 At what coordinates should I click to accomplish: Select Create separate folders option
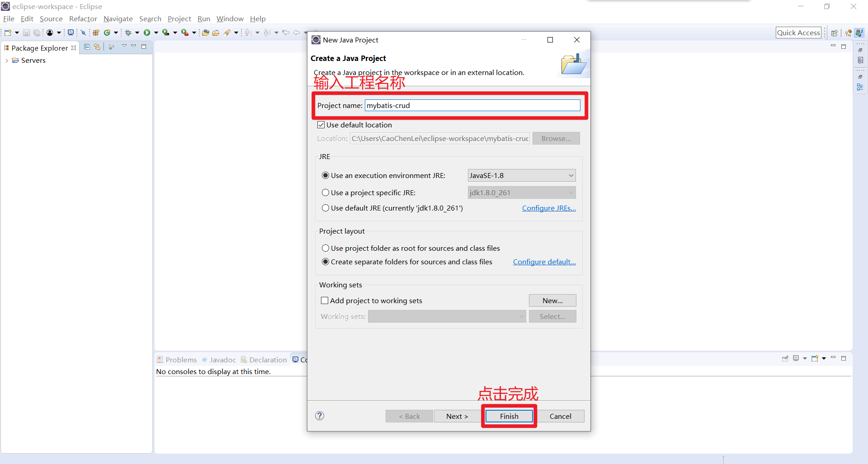point(325,262)
